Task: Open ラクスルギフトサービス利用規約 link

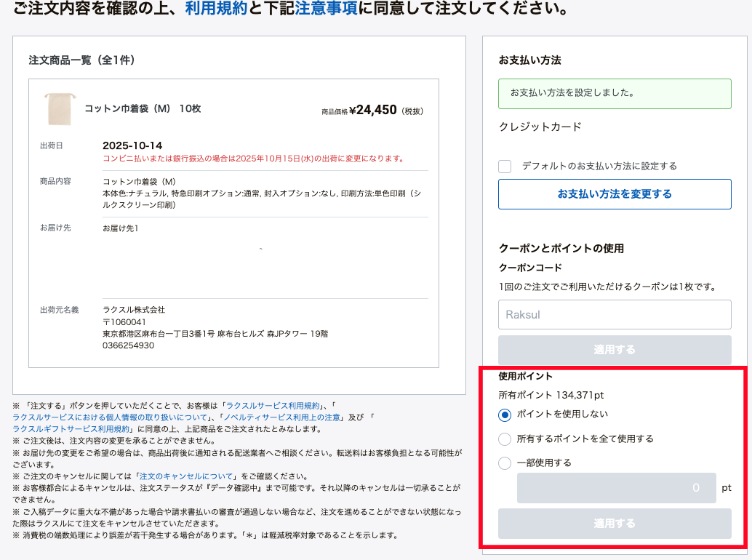Action: click(71, 429)
